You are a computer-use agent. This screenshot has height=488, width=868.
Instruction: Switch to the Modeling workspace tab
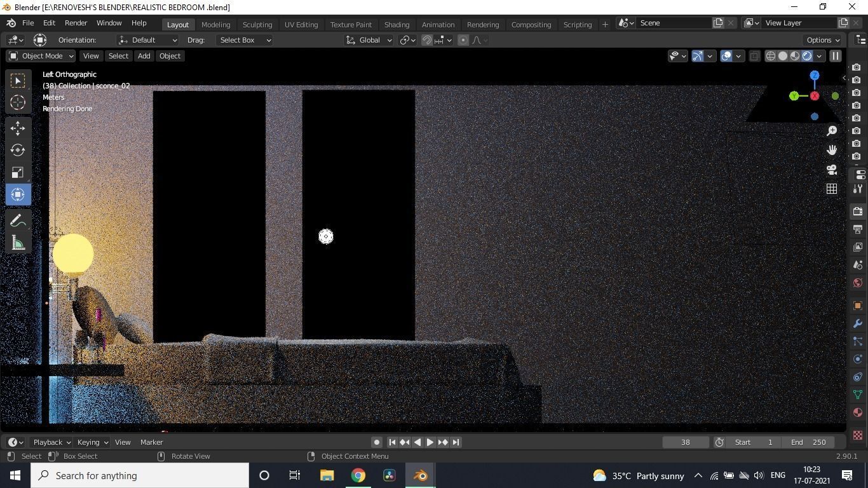click(215, 24)
